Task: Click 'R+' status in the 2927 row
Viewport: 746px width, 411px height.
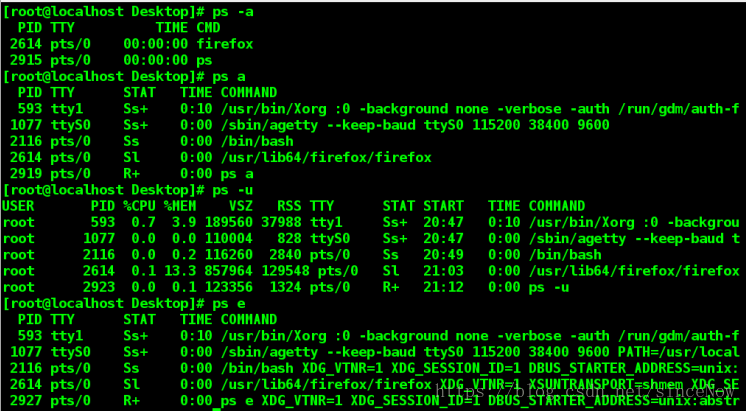Action: pyautogui.click(x=131, y=401)
